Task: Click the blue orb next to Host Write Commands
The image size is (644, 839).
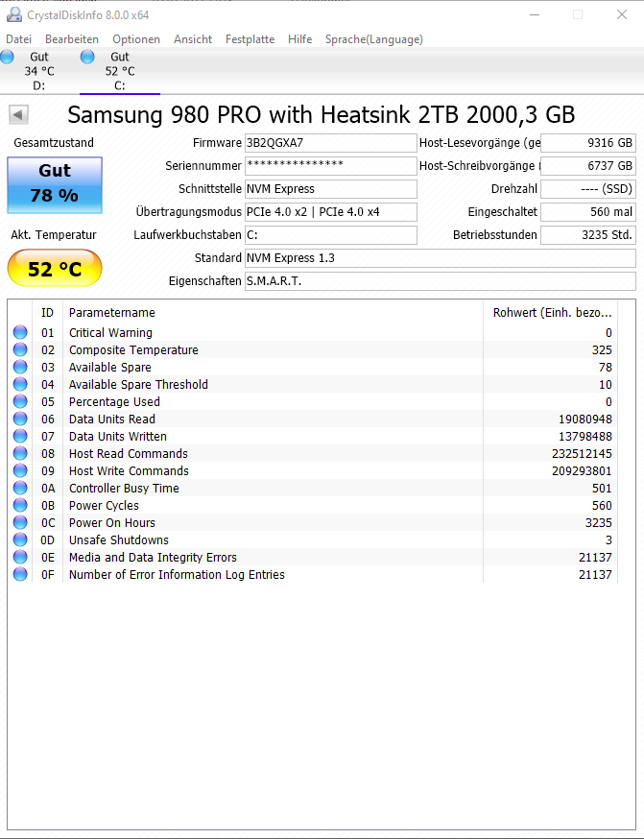Action: [20, 470]
